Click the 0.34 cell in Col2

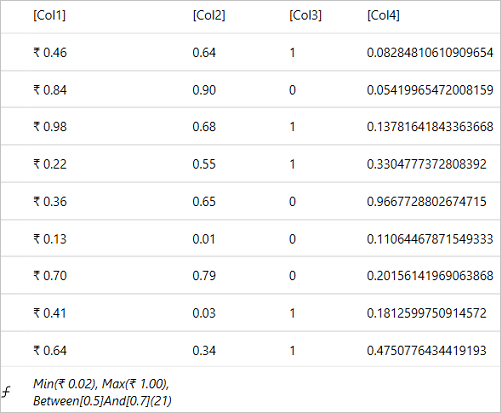[204, 350]
